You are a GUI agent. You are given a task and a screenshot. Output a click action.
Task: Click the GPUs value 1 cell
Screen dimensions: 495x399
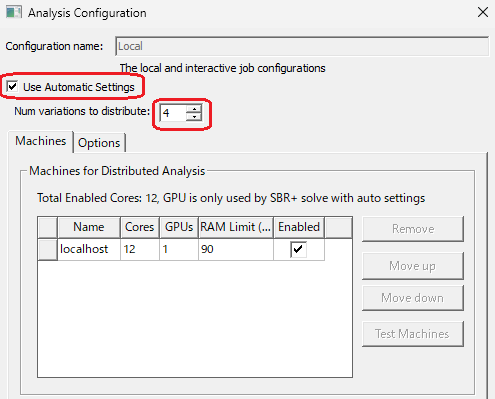[179, 249]
